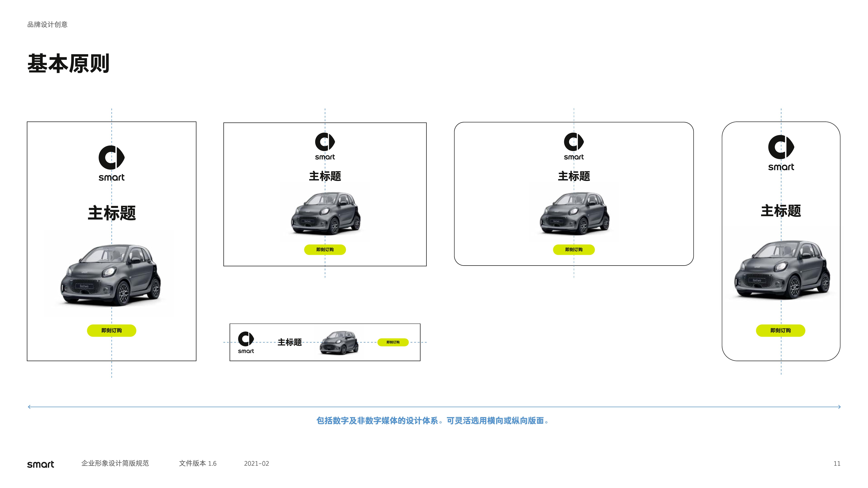This screenshot has height=488, width=868.
Task: Click the smart logo in the rounded phone layout
Action: (x=781, y=153)
